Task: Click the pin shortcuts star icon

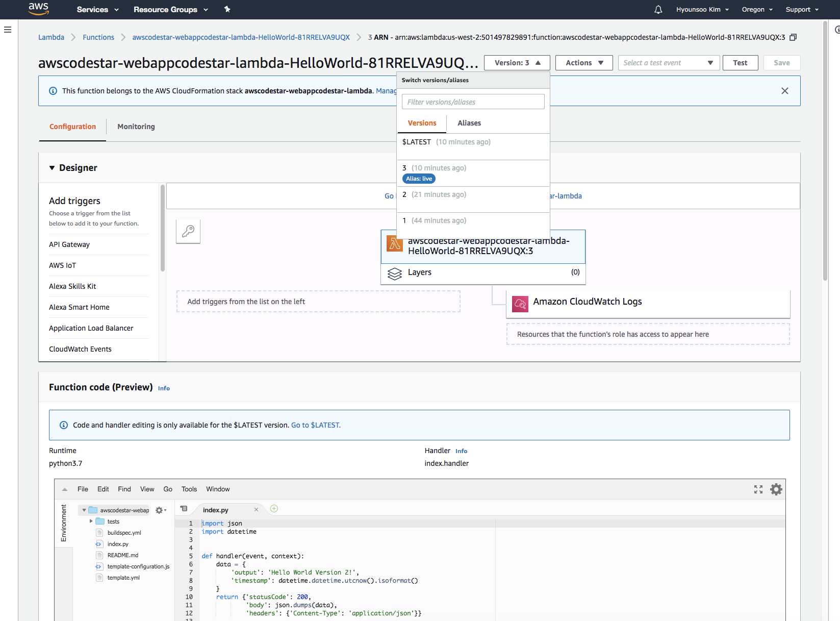Action: 227,9
